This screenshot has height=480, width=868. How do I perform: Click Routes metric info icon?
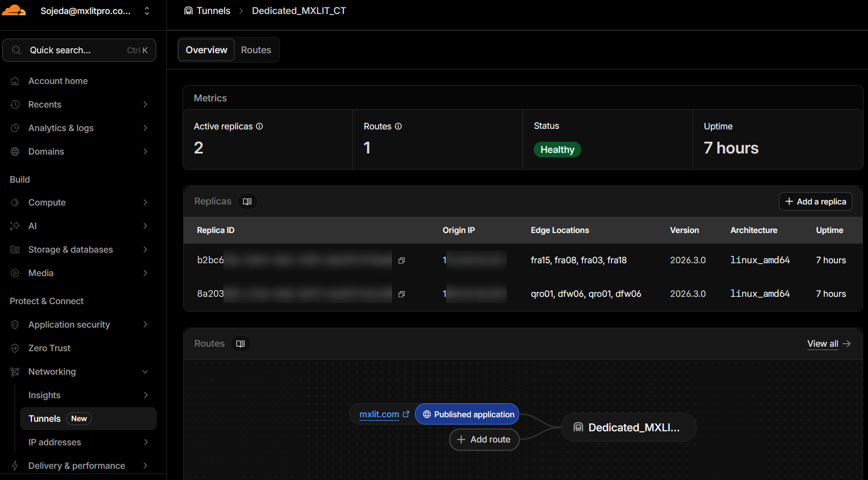(x=398, y=127)
